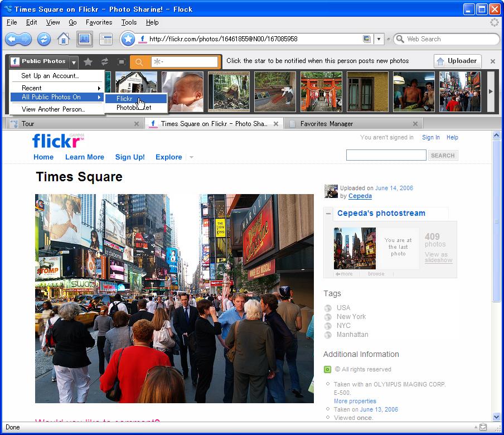Close the Favorites Manager tab

pyautogui.click(x=415, y=124)
